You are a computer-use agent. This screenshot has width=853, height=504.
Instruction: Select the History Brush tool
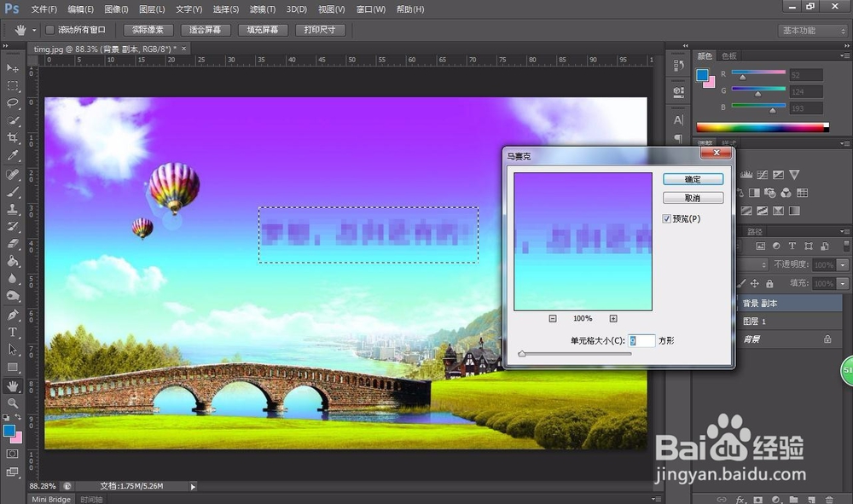[x=13, y=226]
